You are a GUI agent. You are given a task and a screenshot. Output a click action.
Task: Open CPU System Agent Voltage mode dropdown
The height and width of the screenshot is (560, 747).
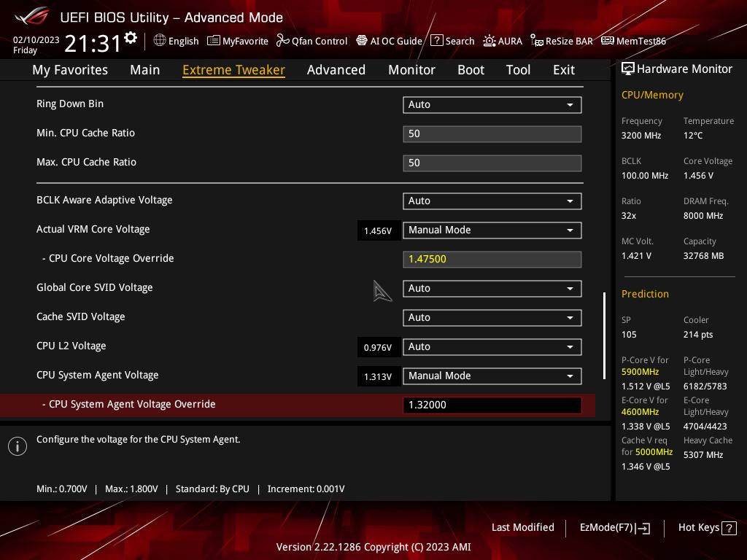pos(492,376)
